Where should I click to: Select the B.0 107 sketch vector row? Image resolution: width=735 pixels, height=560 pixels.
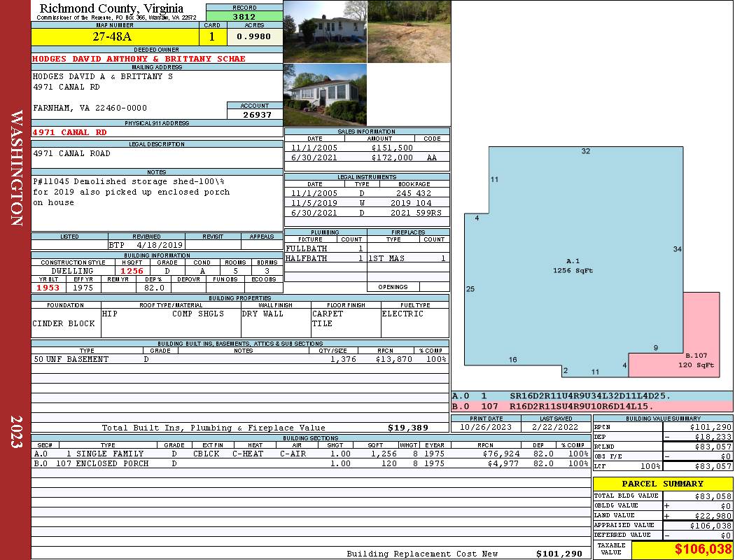coord(592,406)
